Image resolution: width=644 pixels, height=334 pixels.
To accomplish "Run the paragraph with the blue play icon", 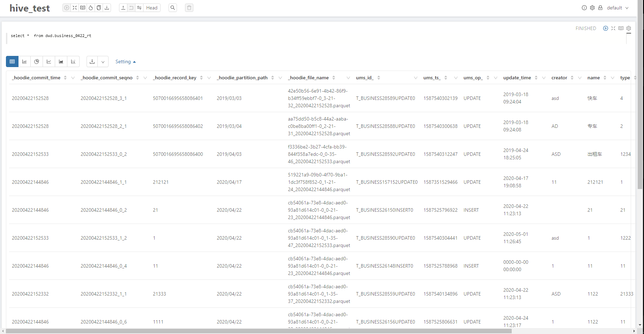I will pos(606,28).
